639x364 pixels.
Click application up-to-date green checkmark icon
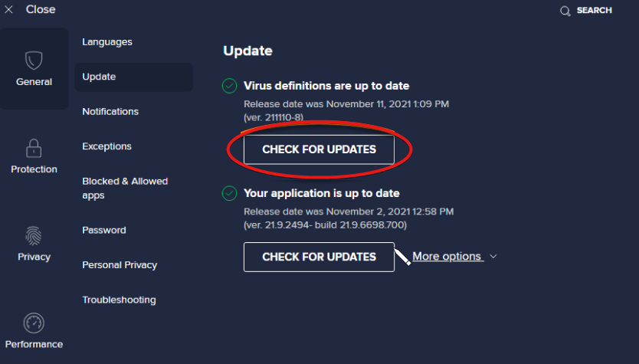point(229,193)
